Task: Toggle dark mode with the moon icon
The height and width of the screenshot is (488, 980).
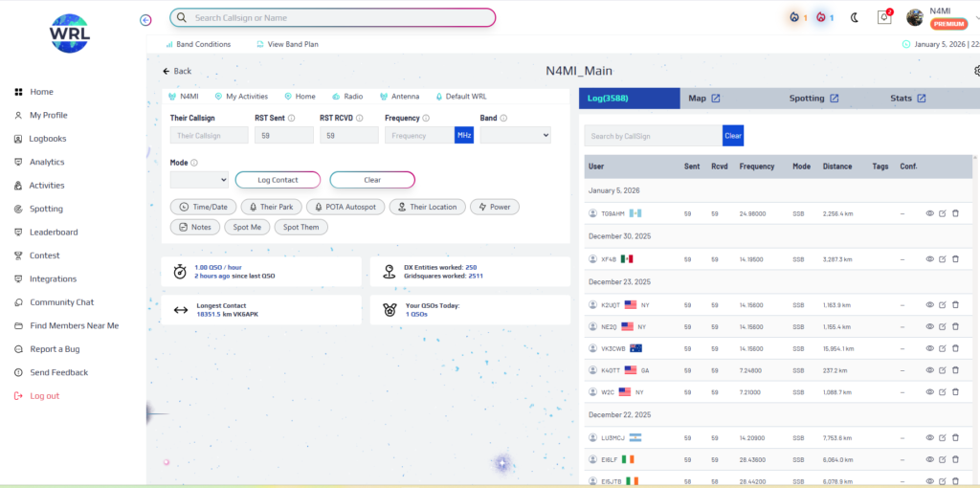Action: (854, 18)
